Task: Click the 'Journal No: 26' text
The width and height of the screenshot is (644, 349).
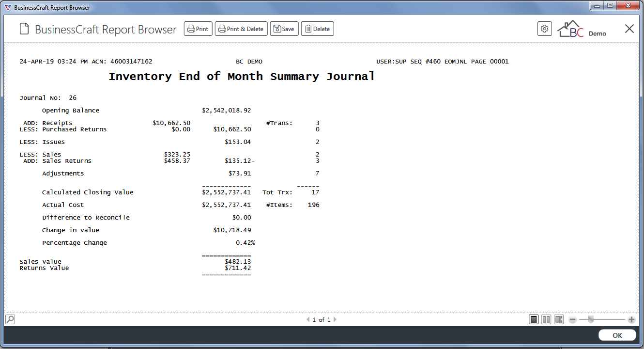Action: click(48, 98)
